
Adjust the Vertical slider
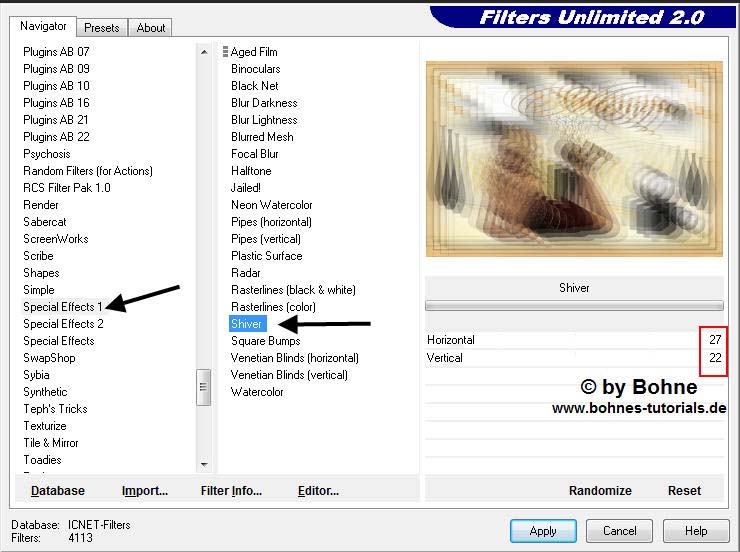tap(574, 357)
